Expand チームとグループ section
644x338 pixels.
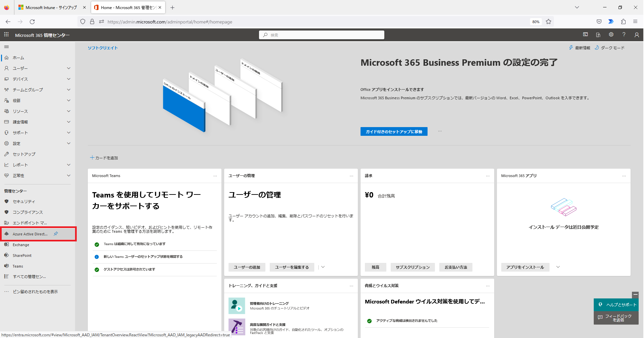[69, 90]
